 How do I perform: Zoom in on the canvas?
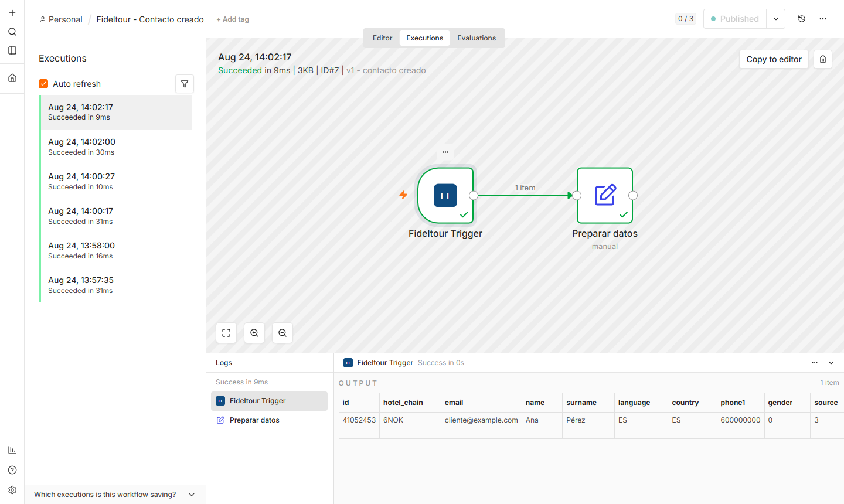coord(254,333)
